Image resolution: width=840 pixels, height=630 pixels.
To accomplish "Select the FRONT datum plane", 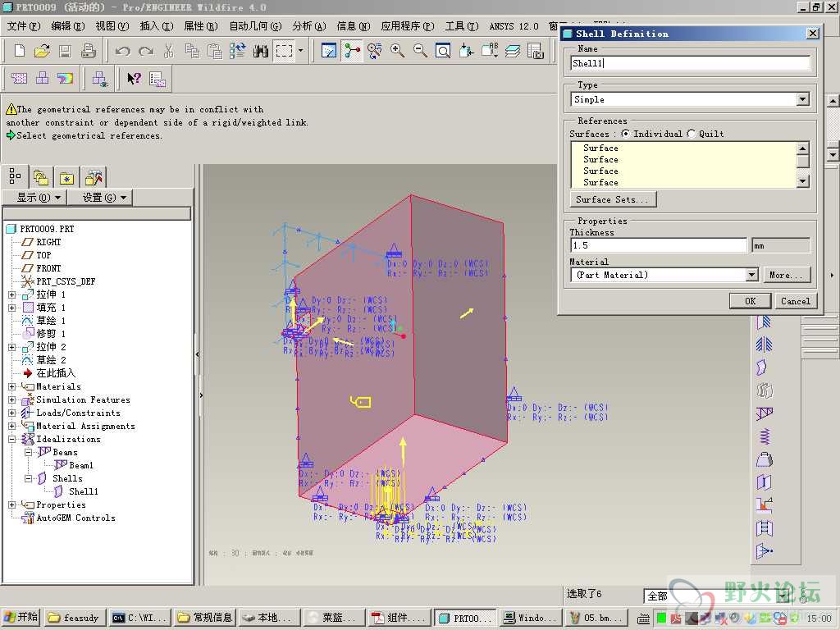I will pyautogui.click(x=48, y=268).
